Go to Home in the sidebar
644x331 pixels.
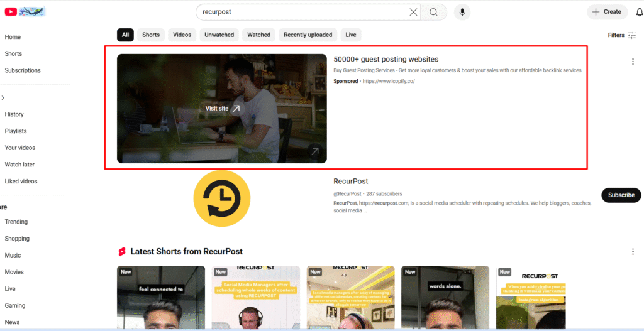(x=13, y=37)
